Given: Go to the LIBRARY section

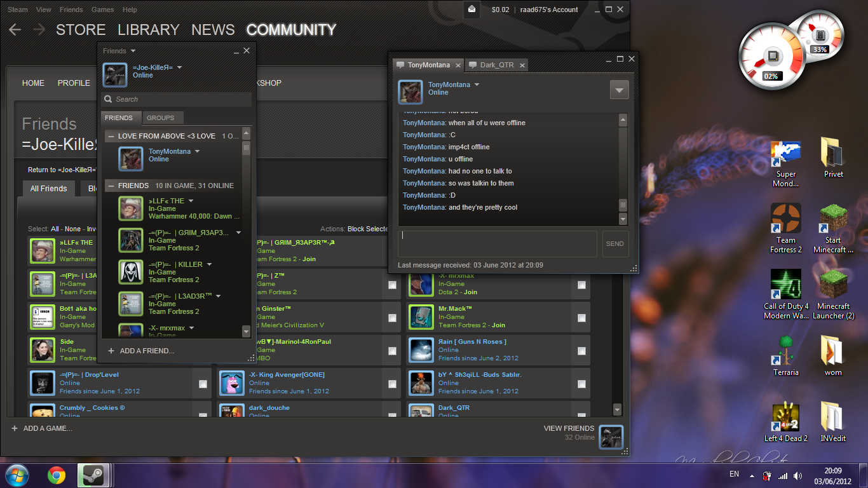Looking at the screenshot, I should pos(149,30).
